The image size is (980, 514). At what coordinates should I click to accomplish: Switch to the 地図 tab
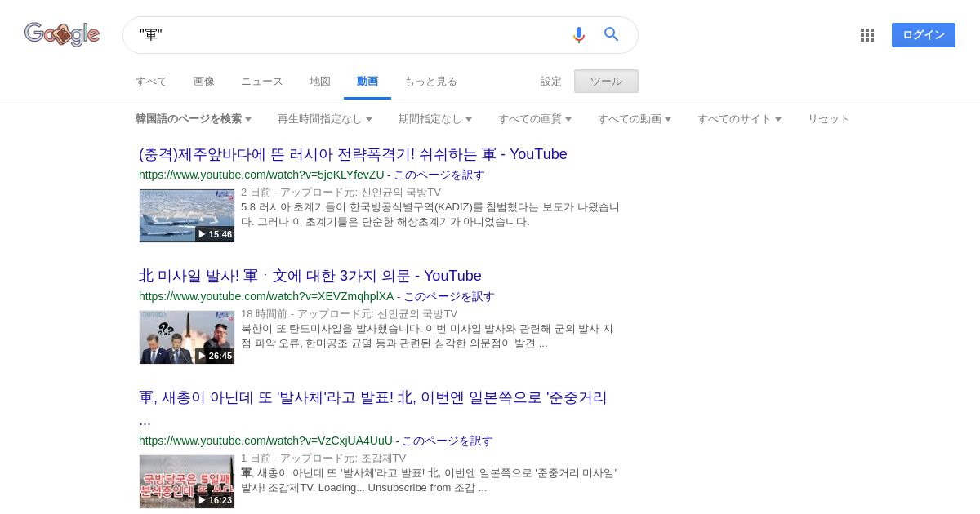pos(320,82)
